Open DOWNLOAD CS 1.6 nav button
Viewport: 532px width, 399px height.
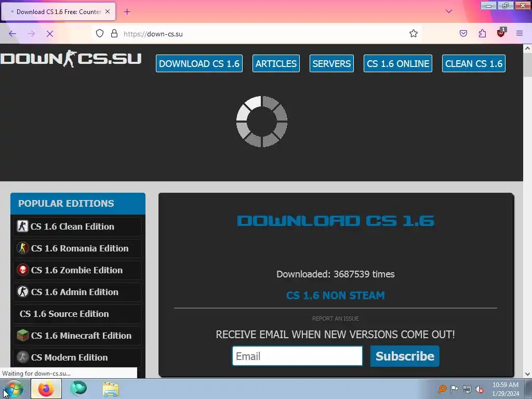[x=199, y=63]
